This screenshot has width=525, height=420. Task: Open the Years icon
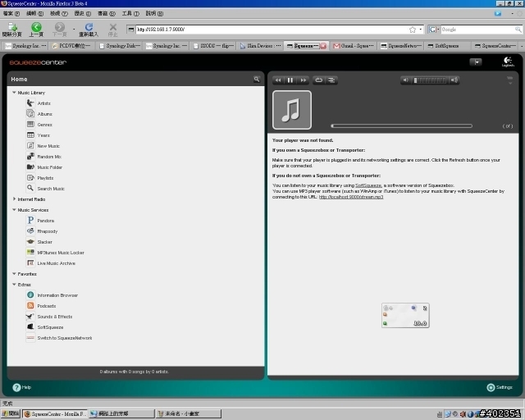pos(30,135)
